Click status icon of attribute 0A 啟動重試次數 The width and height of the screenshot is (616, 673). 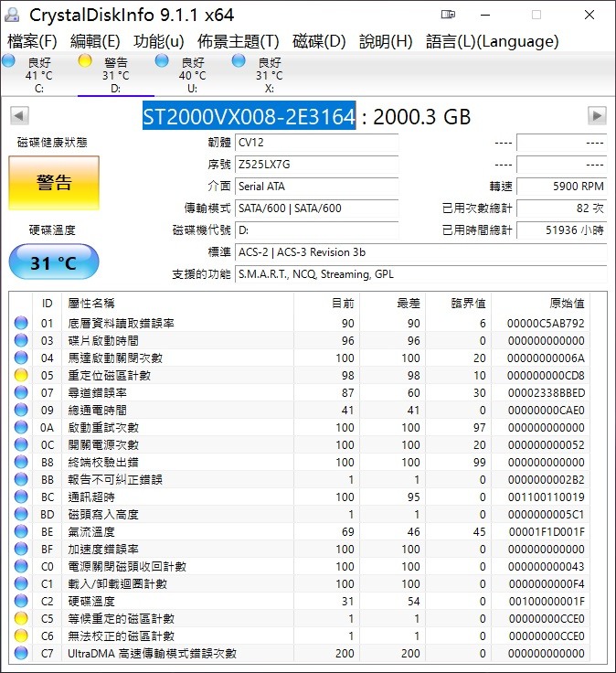tap(21, 427)
